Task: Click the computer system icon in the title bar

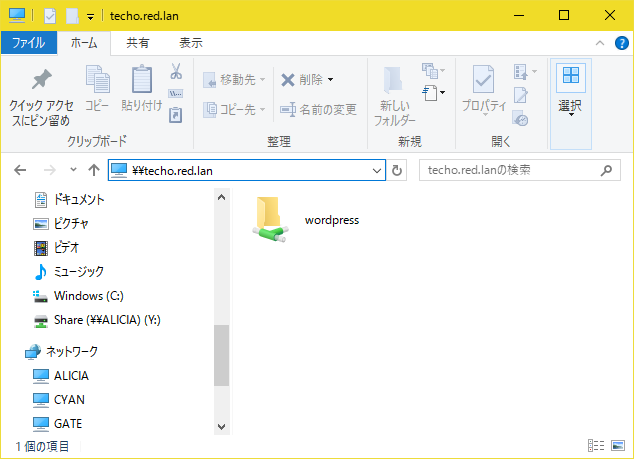Action: 17,15
